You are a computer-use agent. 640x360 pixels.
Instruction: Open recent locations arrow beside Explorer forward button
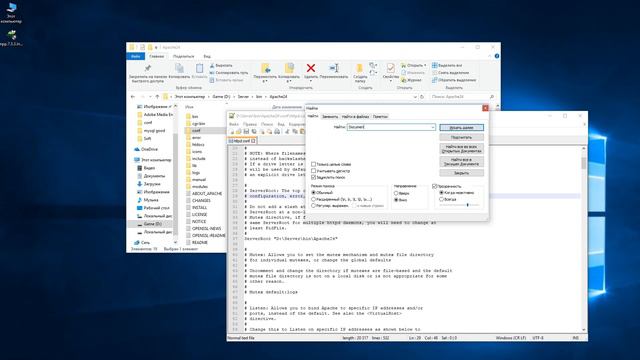[150, 97]
